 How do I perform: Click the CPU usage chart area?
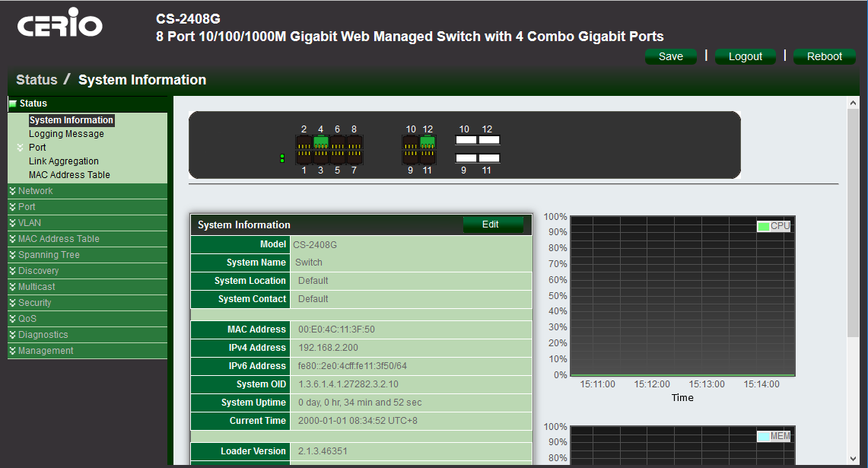(682, 296)
